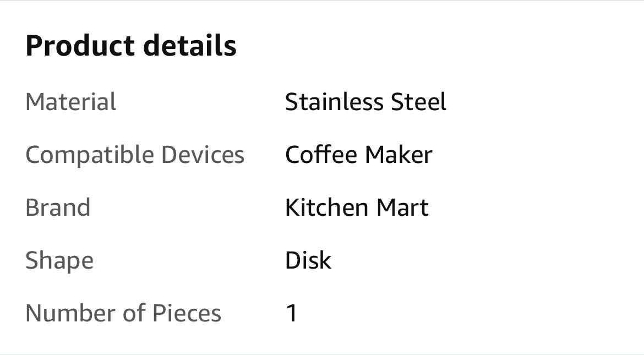Screen dimensions: 644x355
Task: Click the word "Devices" in the label
Action: coord(203,155)
